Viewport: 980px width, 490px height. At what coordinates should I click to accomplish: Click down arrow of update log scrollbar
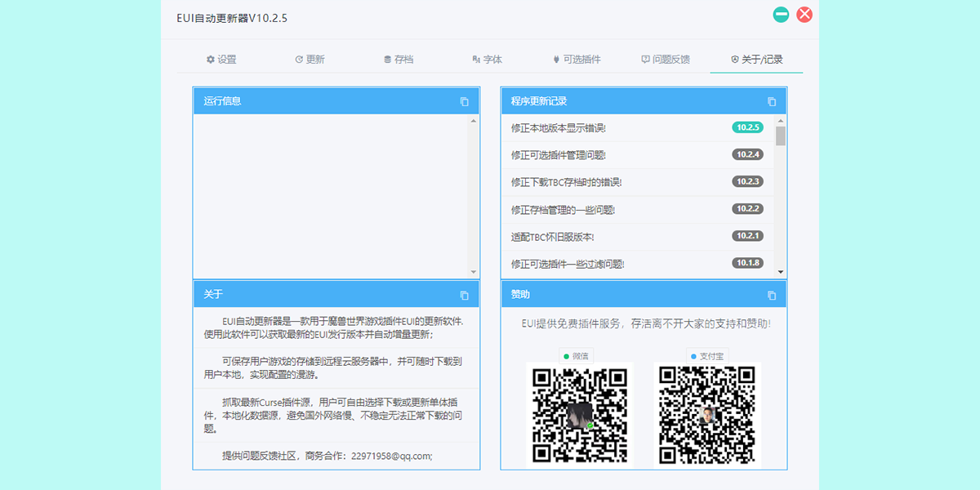point(781,272)
